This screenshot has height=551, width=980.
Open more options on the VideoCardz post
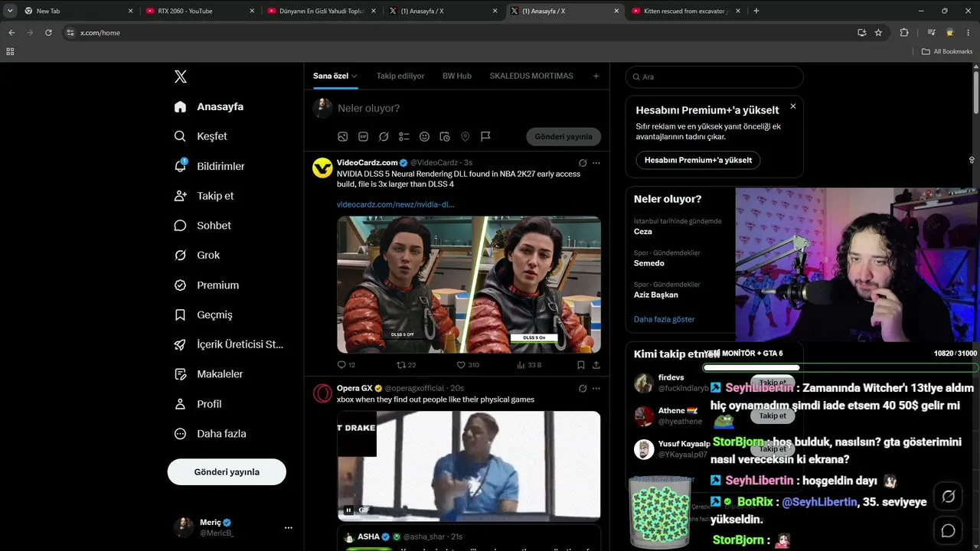click(596, 163)
